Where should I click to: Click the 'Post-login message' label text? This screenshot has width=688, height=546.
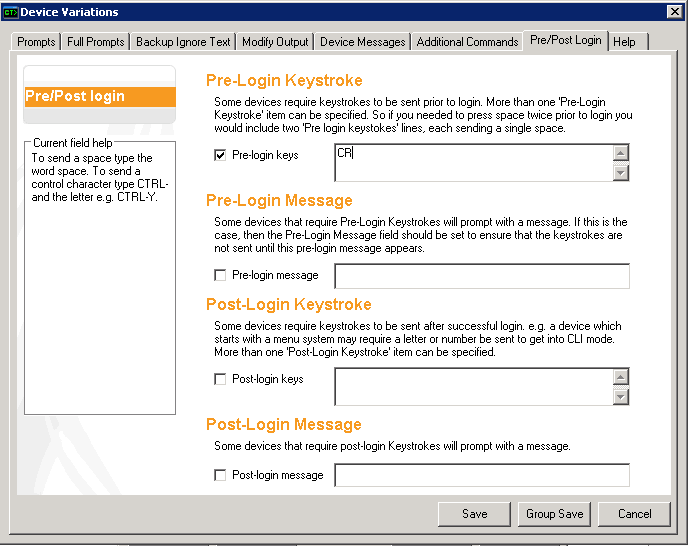[x=278, y=475]
